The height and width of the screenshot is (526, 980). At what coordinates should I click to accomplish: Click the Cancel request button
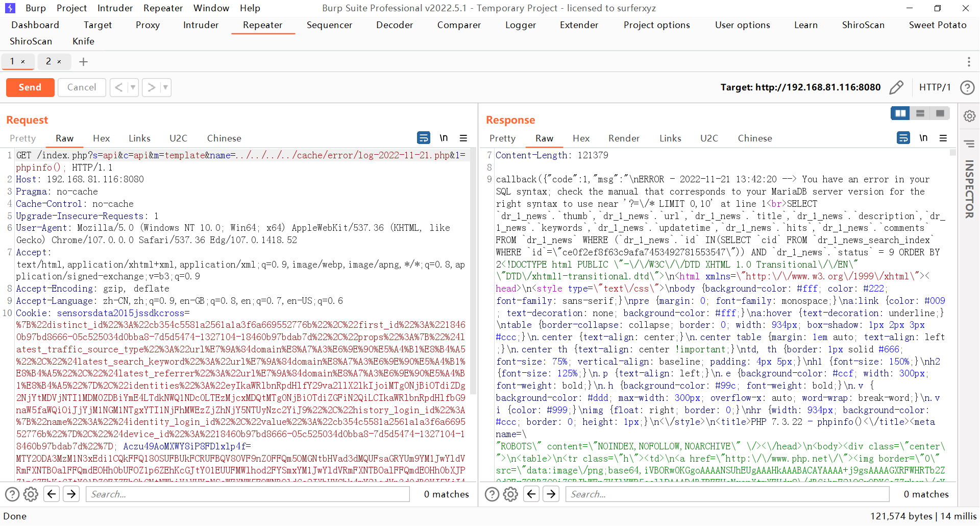click(x=82, y=87)
